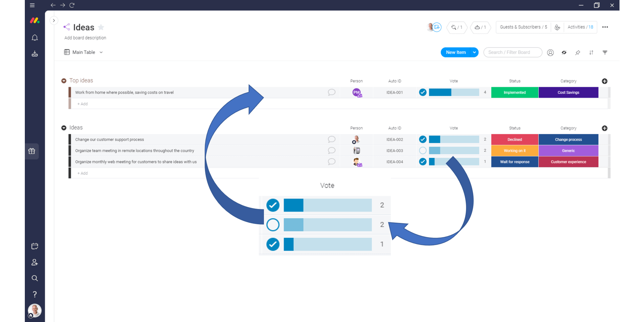The height and width of the screenshot is (322, 644).
Task: Click the vote progress bar for IDEA-002
Action: point(454,139)
